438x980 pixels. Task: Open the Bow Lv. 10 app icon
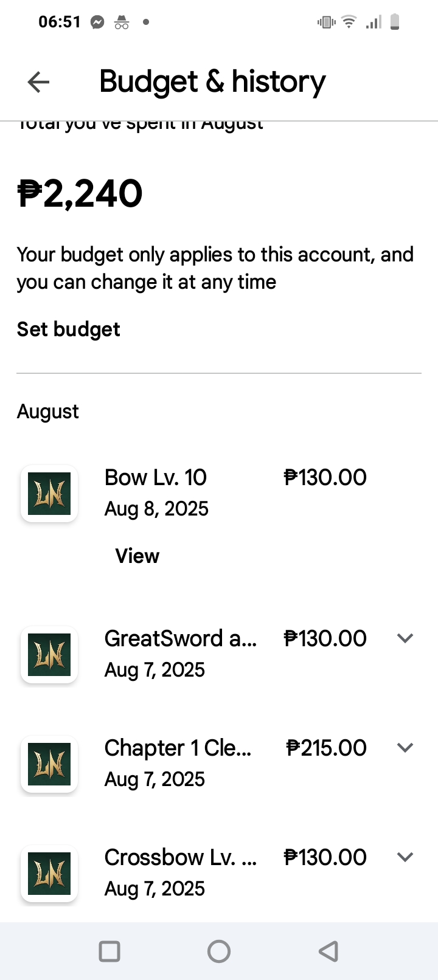[x=49, y=494]
